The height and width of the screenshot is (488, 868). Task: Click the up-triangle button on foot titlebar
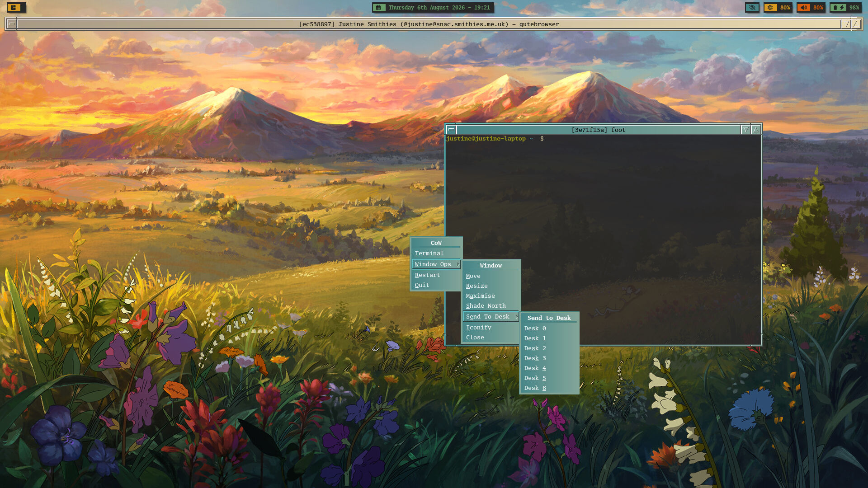pyautogui.click(x=756, y=130)
